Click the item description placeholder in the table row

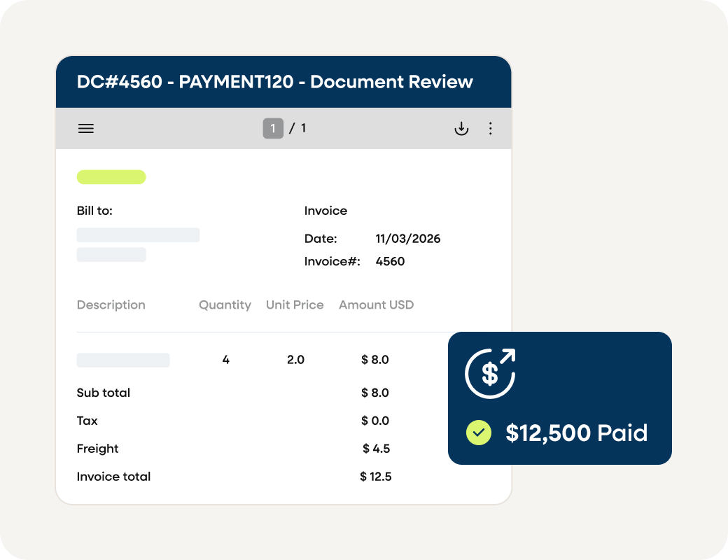[123, 360]
